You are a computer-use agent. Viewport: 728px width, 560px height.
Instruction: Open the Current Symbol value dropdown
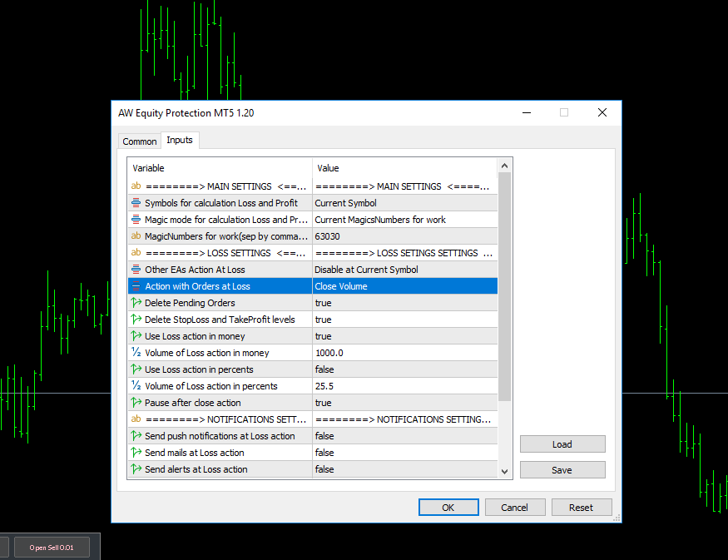[405, 203]
